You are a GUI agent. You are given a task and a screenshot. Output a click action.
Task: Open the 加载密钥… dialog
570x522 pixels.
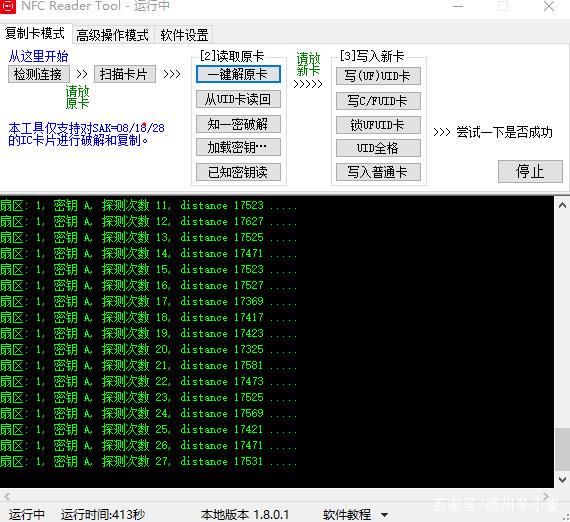click(238, 147)
